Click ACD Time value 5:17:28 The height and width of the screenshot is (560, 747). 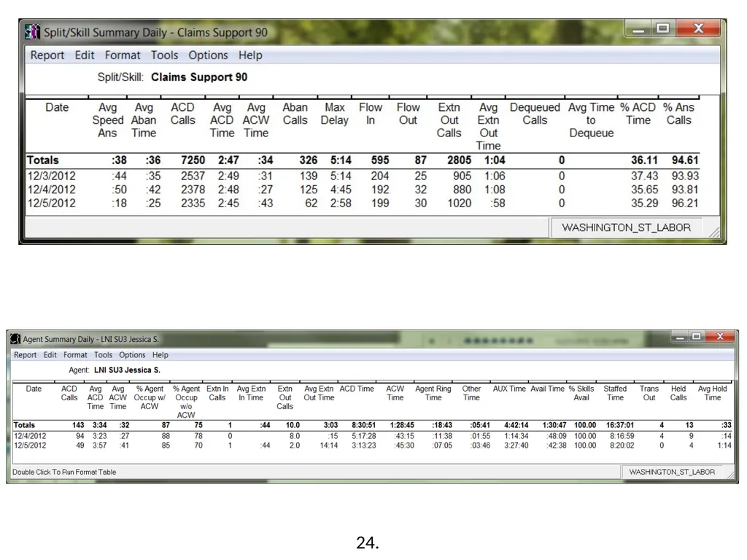click(364, 436)
